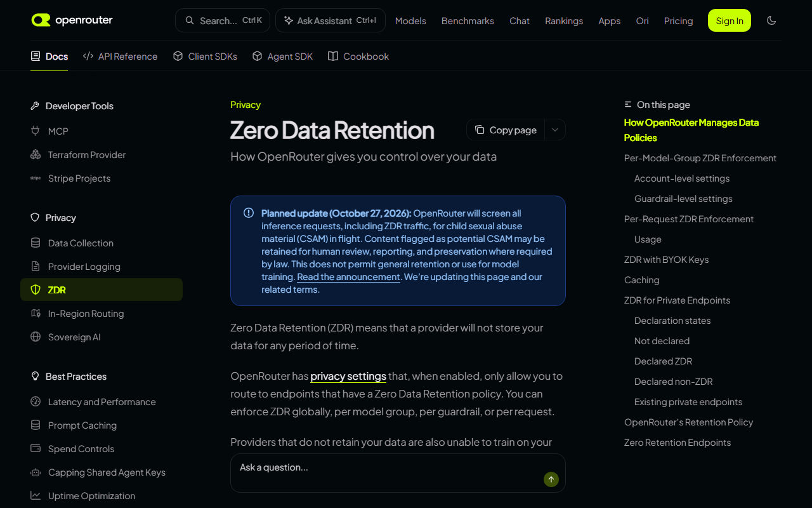The height and width of the screenshot is (508, 812).
Task: Click the search magnifier icon
Action: 190,20
